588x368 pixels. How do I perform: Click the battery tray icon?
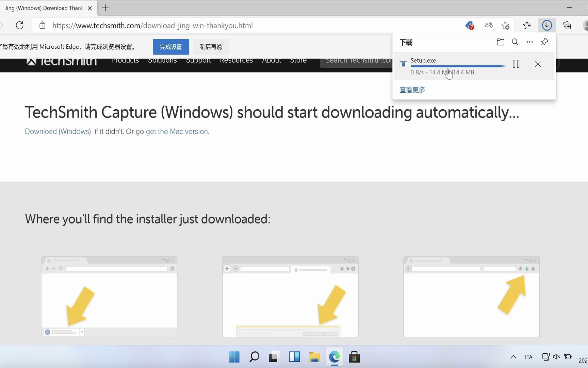(568, 356)
